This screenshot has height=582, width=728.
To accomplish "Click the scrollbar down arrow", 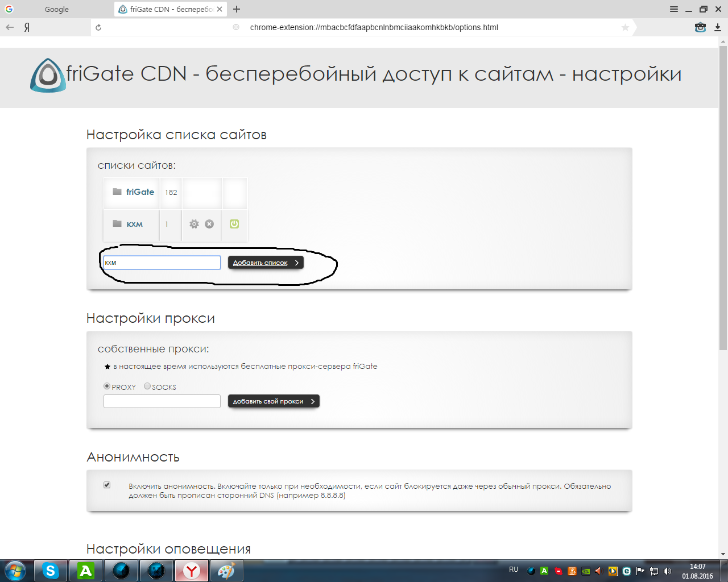I will (x=723, y=554).
